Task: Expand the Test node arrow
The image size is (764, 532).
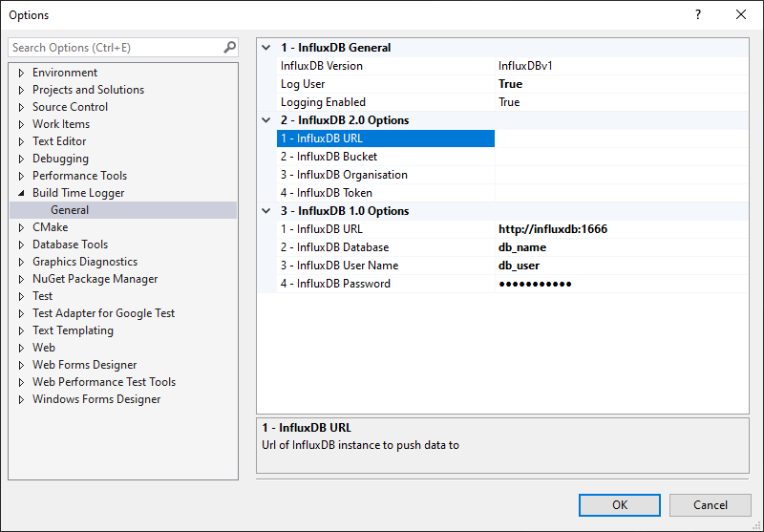Action: tap(21, 296)
